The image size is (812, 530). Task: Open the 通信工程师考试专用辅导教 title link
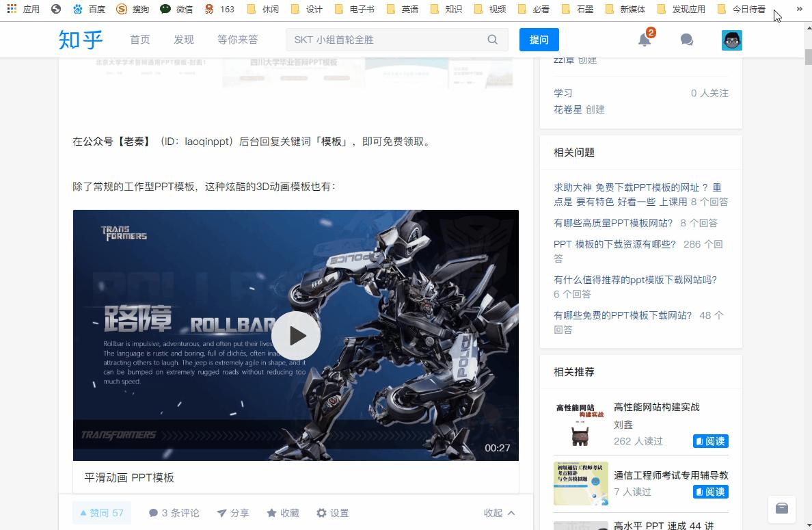(x=671, y=475)
